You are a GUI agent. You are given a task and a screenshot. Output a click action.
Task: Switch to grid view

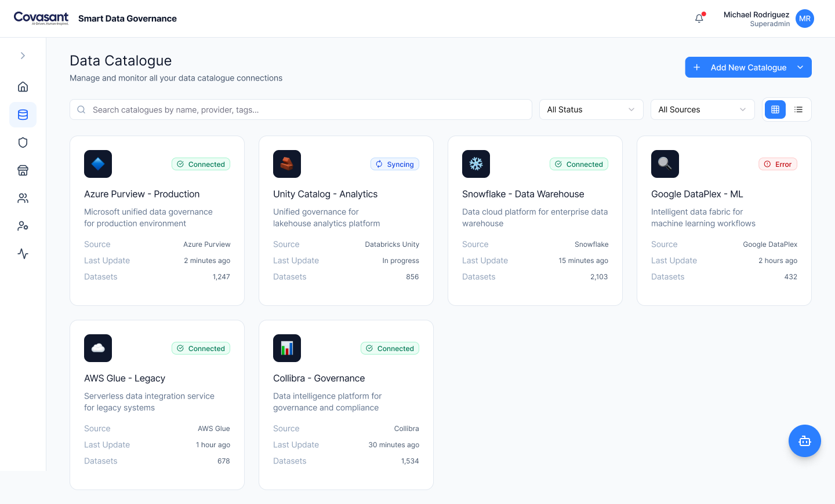(x=775, y=109)
